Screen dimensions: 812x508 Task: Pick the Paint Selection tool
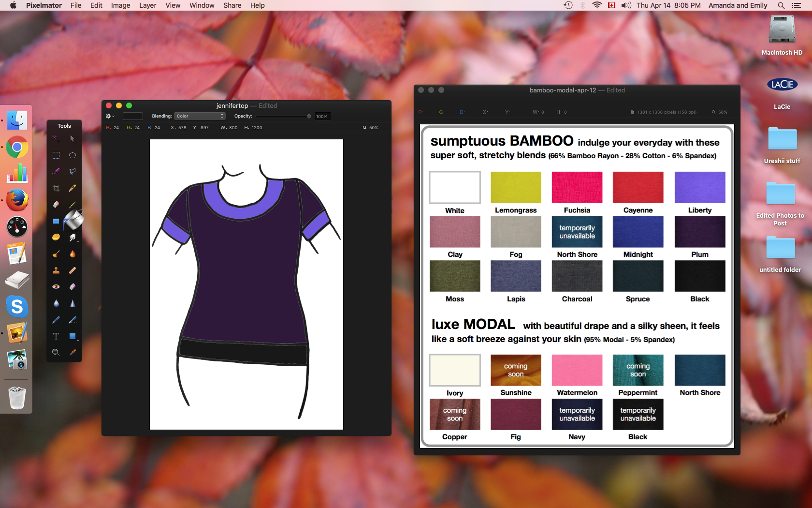[x=56, y=171]
